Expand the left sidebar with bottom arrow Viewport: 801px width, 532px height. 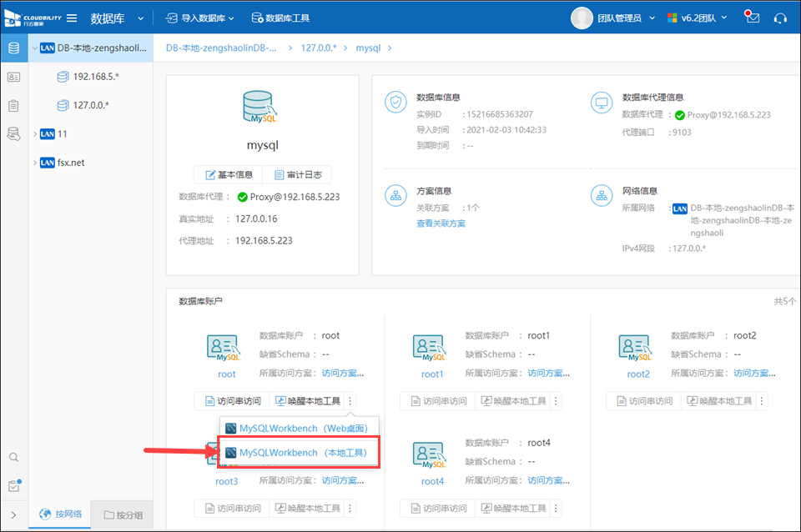point(13,514)
